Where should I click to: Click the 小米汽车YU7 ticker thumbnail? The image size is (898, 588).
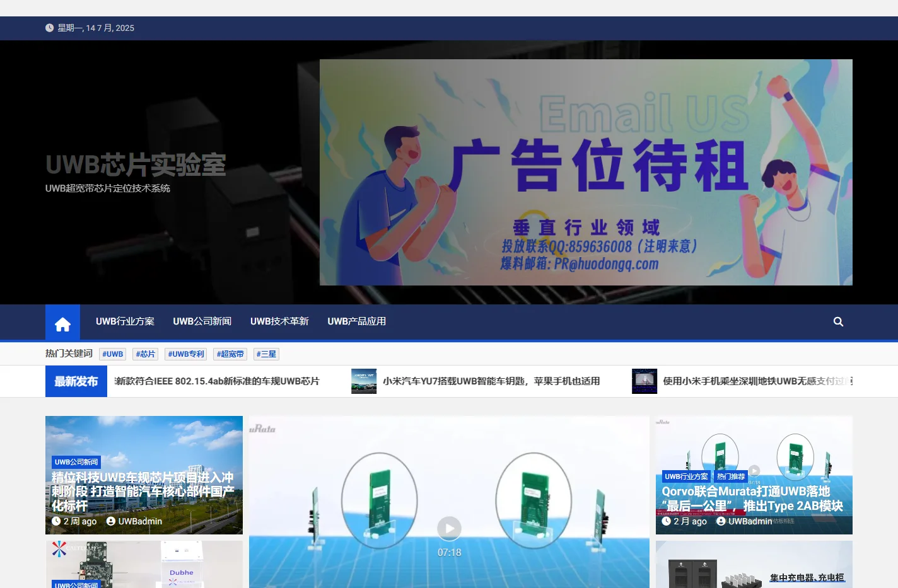(x=364, y=381)
